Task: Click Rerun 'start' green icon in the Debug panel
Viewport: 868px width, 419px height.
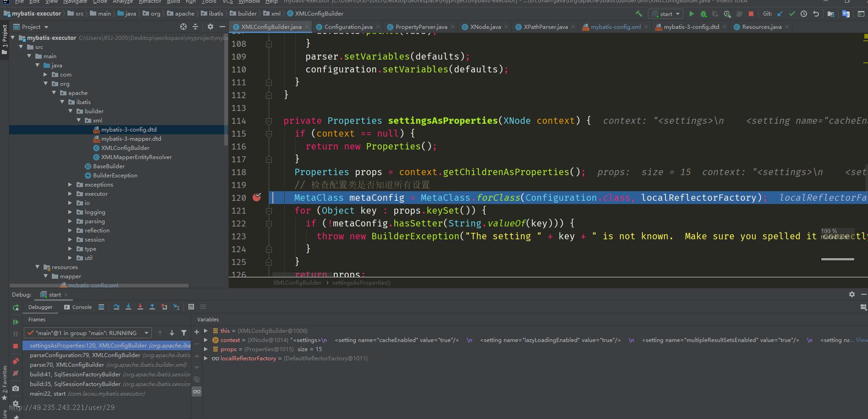Action: tap(16, 307)
